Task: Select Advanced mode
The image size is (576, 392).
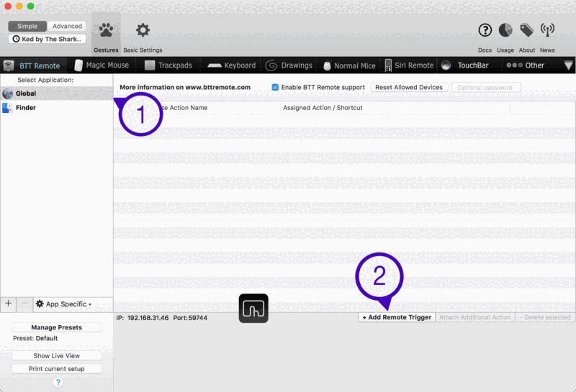Action: [x=67, y=26]
